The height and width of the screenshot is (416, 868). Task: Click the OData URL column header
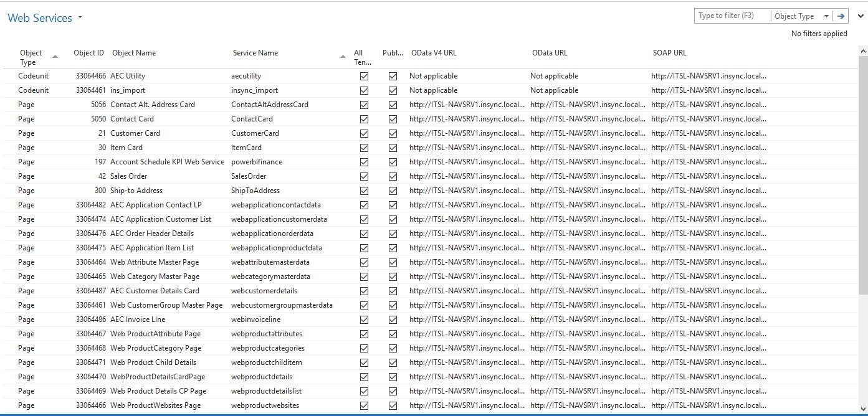549,53
